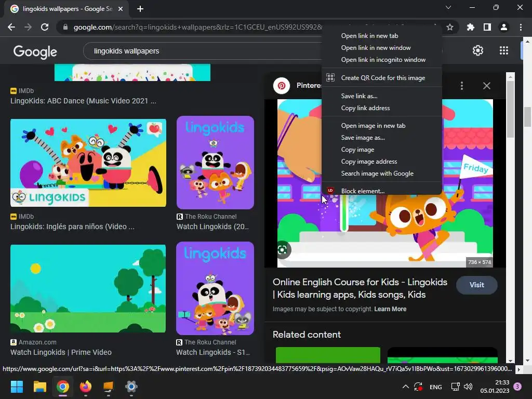Click the Pinterest logo in preview panel
The width and height of the screenshot is (532, 399).
coord(281,86)
